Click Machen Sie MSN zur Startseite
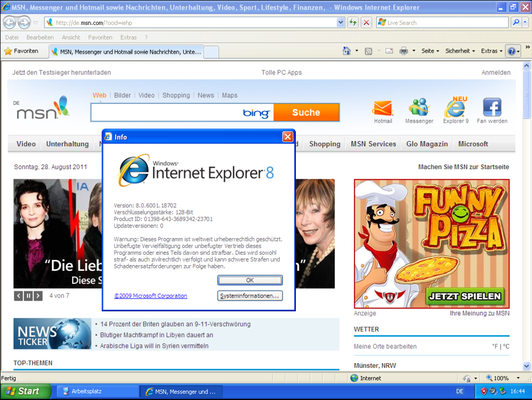This screenshot has height=400, width=532. (463, 167)
